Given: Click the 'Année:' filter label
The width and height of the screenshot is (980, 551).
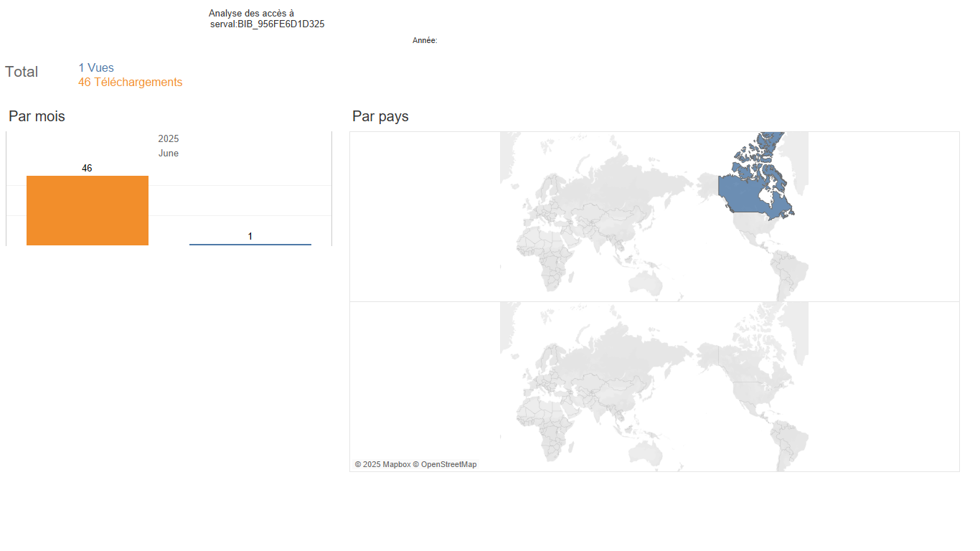Looking at the screenshot, I should tap(425, 41).
